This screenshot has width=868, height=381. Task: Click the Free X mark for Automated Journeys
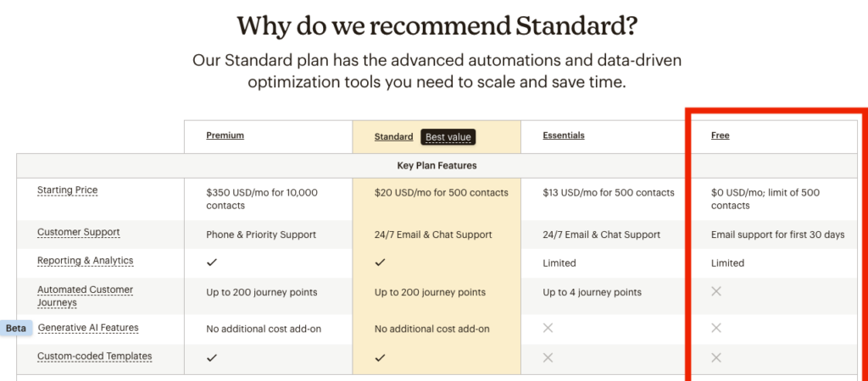(716, 291)
